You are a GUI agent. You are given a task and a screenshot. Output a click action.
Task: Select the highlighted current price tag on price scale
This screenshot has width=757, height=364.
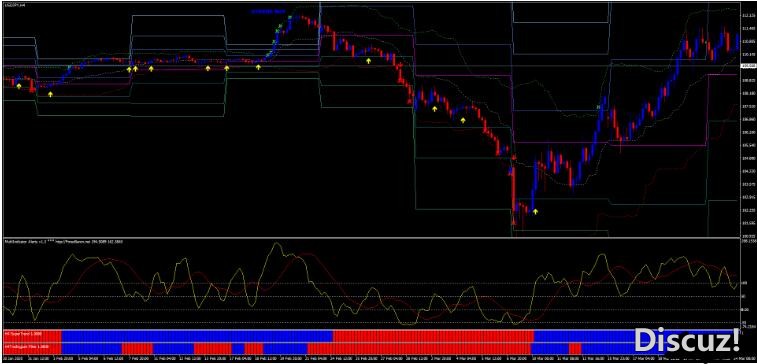click(748, 65)
